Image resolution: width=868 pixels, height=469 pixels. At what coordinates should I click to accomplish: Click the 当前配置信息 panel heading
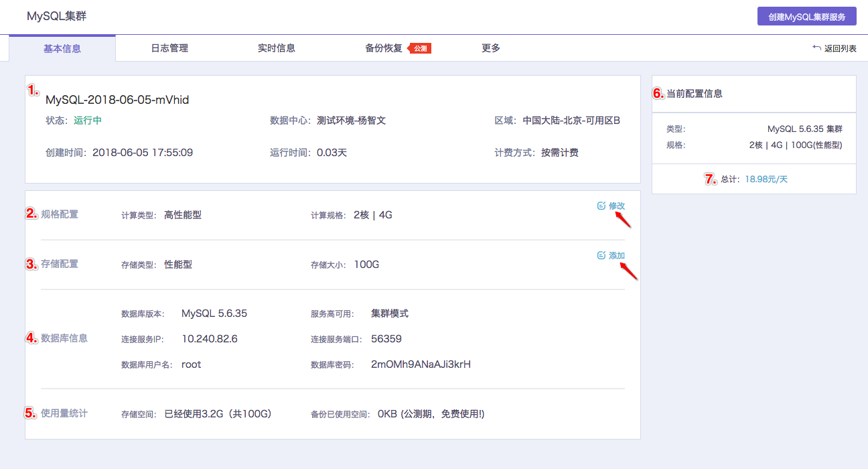point(695,94)
